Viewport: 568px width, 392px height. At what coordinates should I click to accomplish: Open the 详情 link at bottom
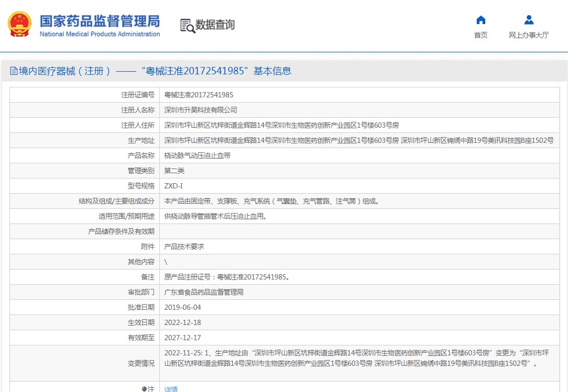[171, 389]
